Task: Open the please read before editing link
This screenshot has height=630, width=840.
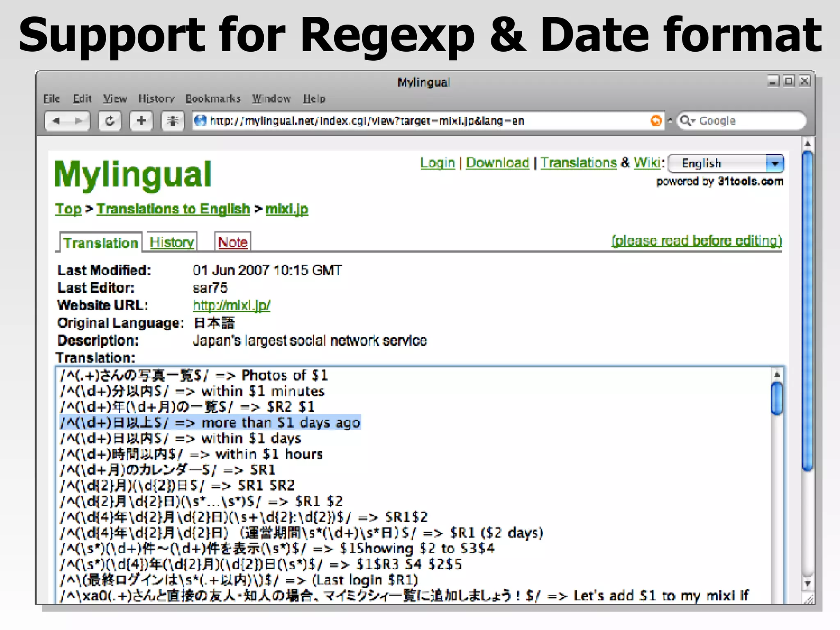Action: point(696,240)
